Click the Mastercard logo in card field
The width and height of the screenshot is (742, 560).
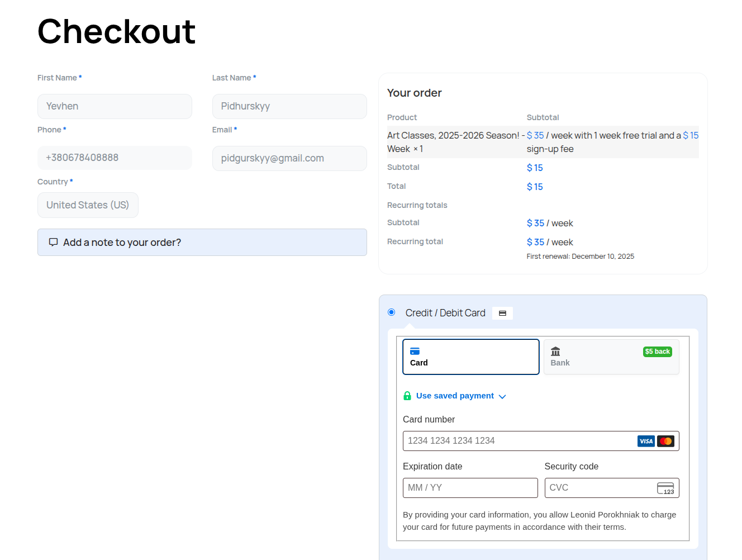(x=665, y=441)
